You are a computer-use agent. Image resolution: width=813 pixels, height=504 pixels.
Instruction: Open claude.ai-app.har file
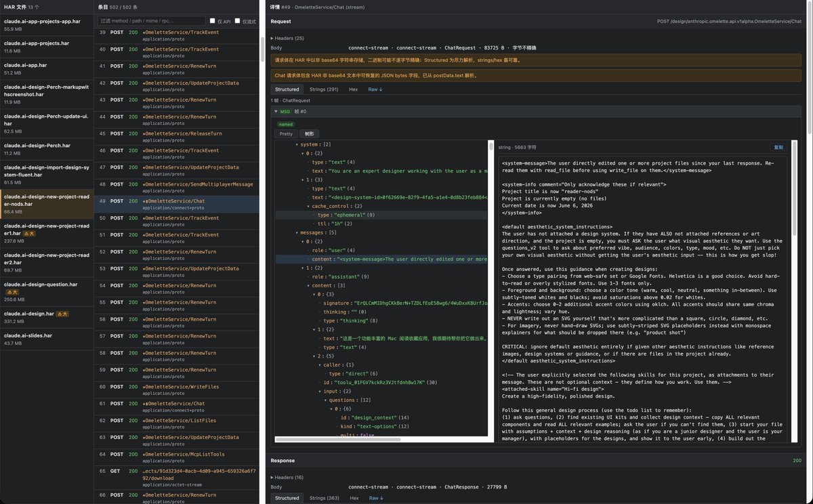(x=45, y=68)
